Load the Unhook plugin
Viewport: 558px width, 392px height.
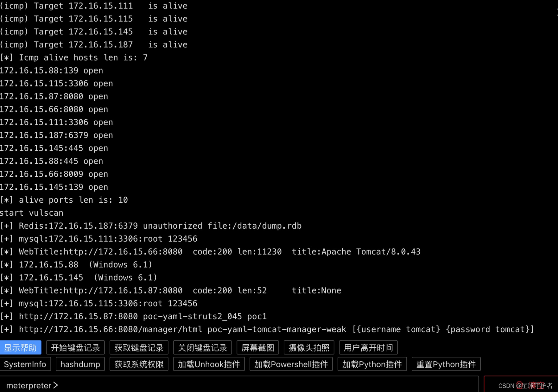[x=208, y=364]
